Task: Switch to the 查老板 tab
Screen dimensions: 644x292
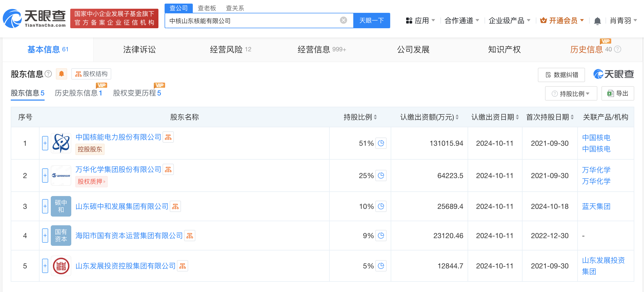Action: (x=206, y=8)
